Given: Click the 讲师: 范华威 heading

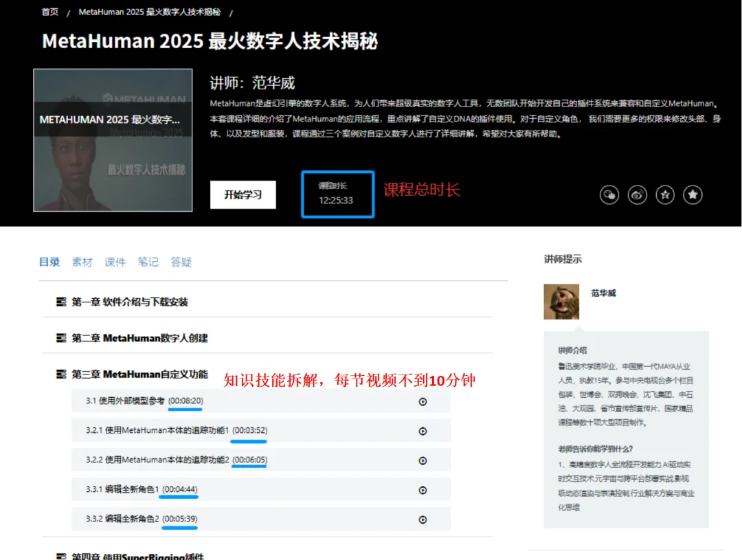Looking at the screenshot, I should pos(252,83).
